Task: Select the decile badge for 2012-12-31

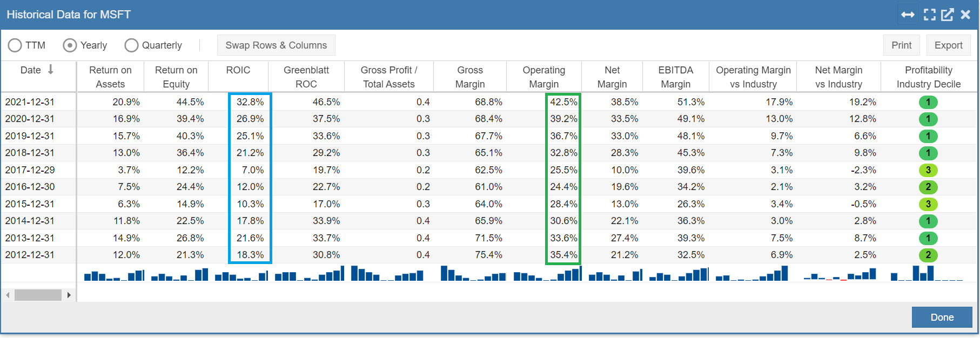Action: (x=928, y=255)
